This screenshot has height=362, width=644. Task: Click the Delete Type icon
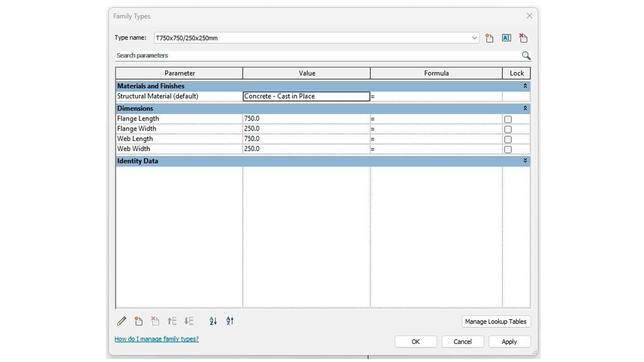tap(523, 38)
